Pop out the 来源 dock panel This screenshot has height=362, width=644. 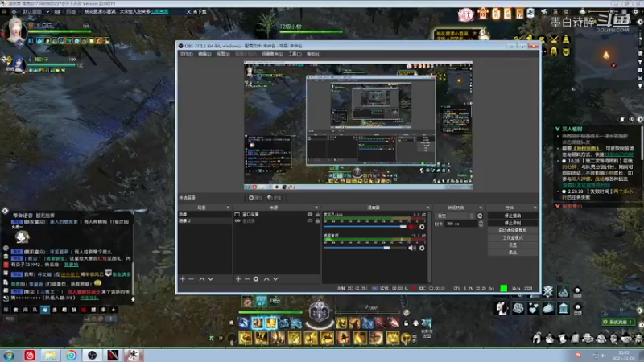(x=316, y=208)
